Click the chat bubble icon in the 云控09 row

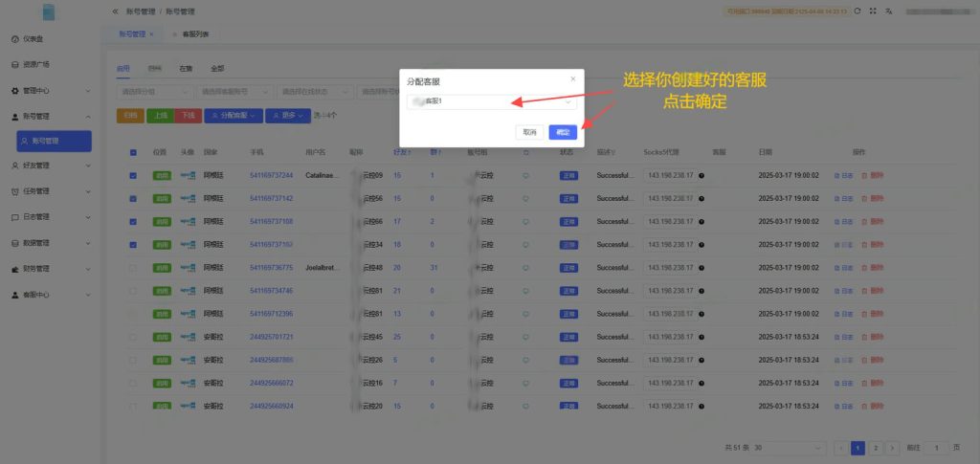[525, 175]
